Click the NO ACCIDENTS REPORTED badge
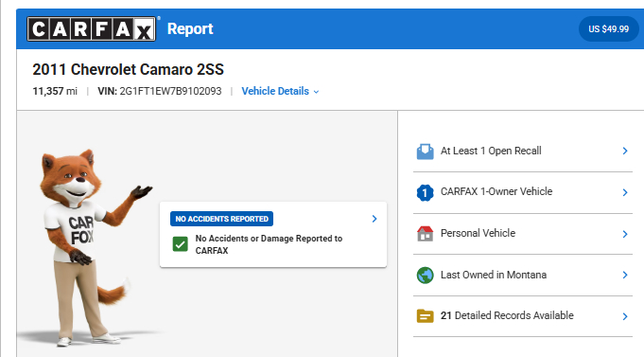The height and width of the screenshot is (357, 644). point(222,219)
